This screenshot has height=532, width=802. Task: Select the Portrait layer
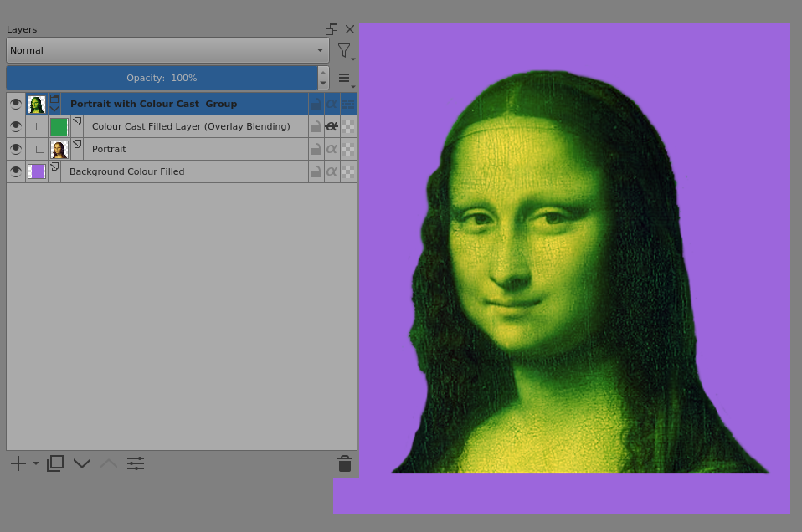[x=109, y=149]
